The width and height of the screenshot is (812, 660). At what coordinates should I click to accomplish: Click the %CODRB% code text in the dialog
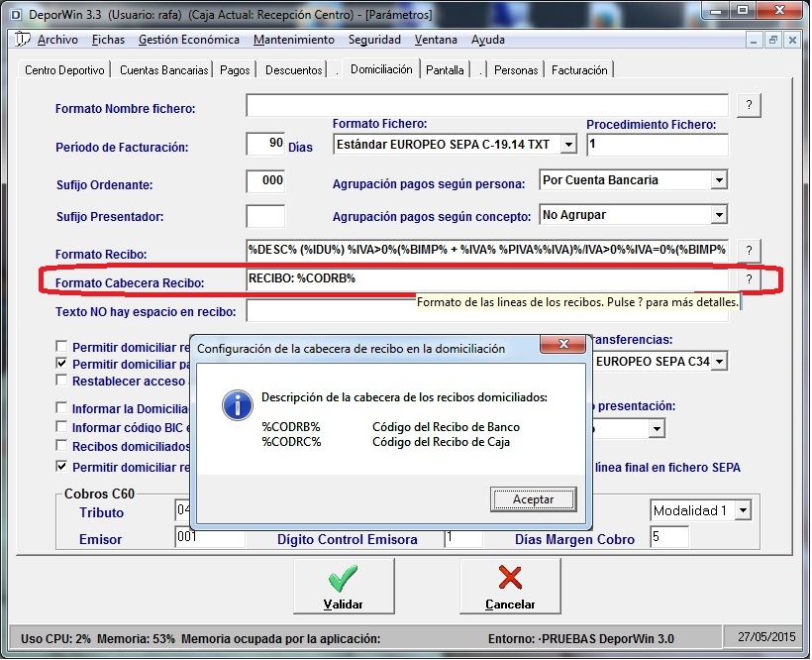(x=291, y=427)
